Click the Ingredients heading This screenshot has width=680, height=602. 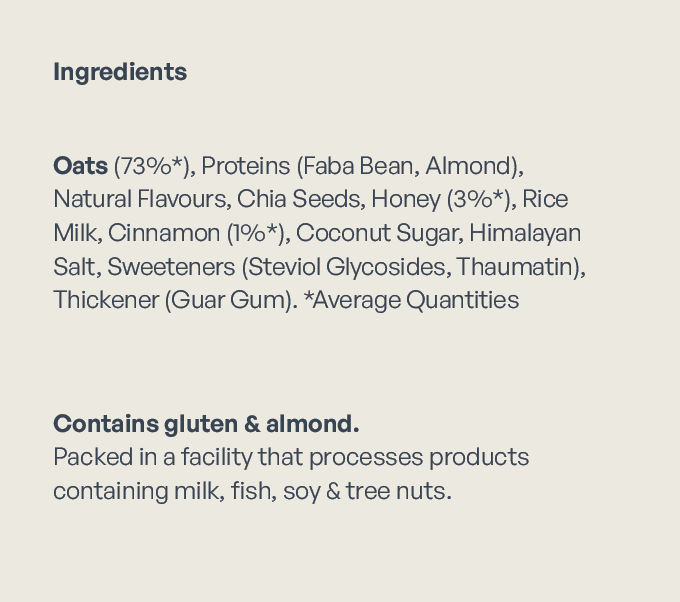click(x=120, y=72)
